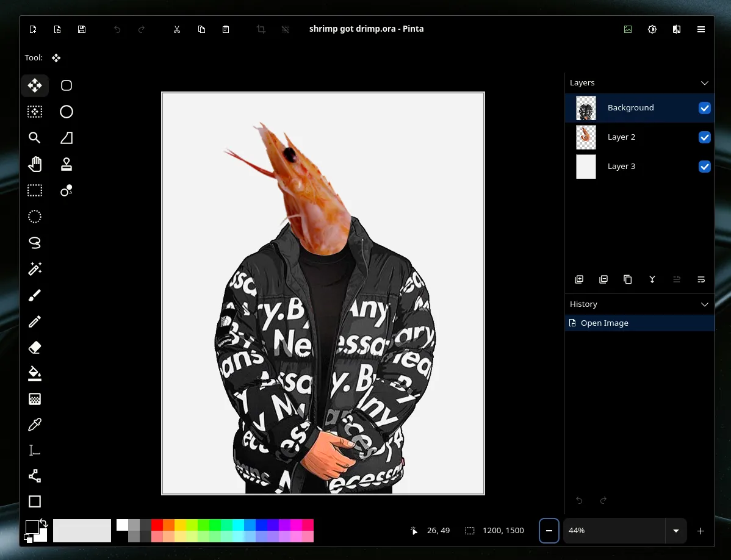The width and height of the screenshot is (731, 560).
Task: Activate the Color Picker eyedropper tool
Action: coord(35,425)
